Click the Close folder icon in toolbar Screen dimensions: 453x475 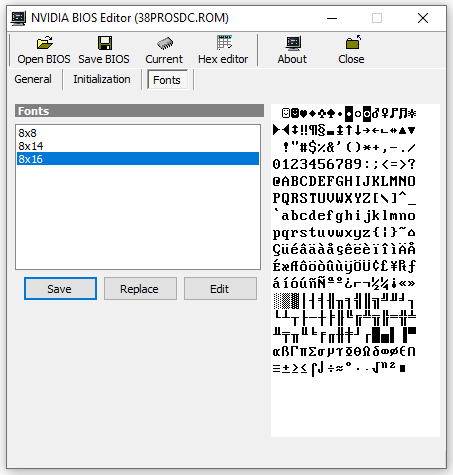pyautogui.click(x=353, y=42)
